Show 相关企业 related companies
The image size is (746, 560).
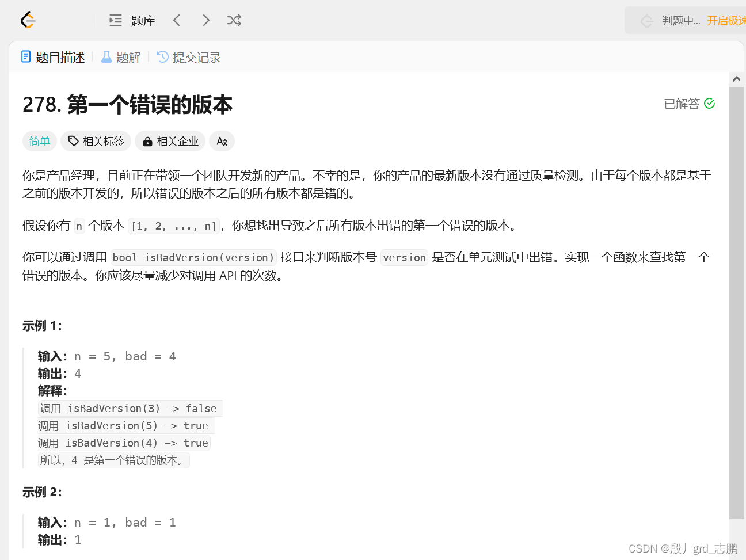point(170,141)
